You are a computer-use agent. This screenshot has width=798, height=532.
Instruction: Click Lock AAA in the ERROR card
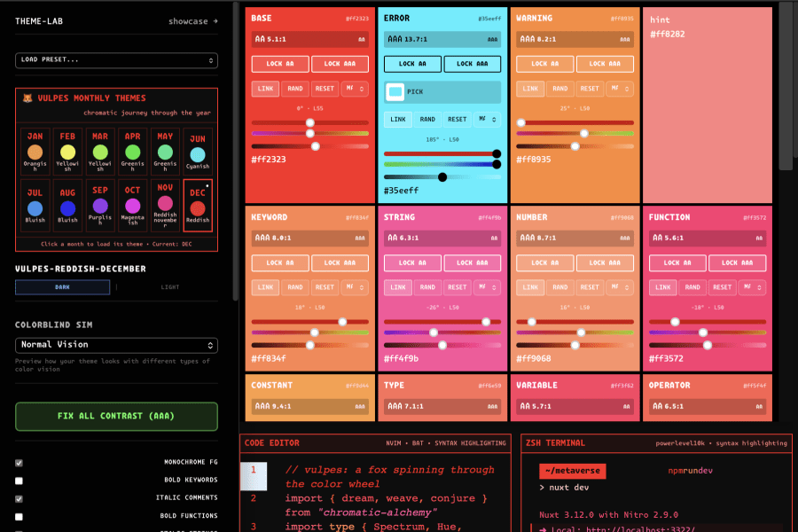pyautogui.click(x=473, y=64)
